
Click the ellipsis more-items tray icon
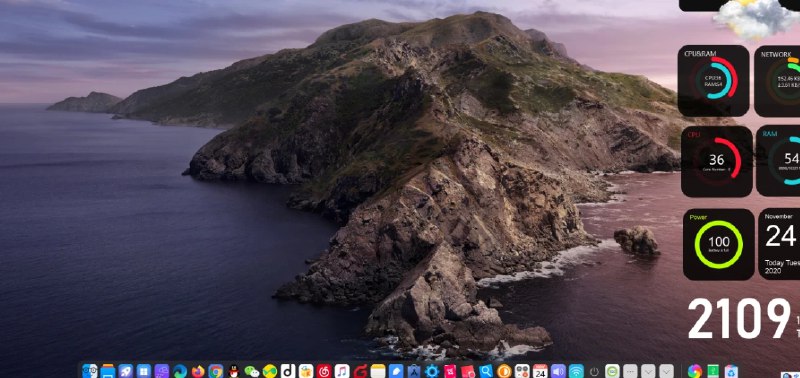click(631, 371)
